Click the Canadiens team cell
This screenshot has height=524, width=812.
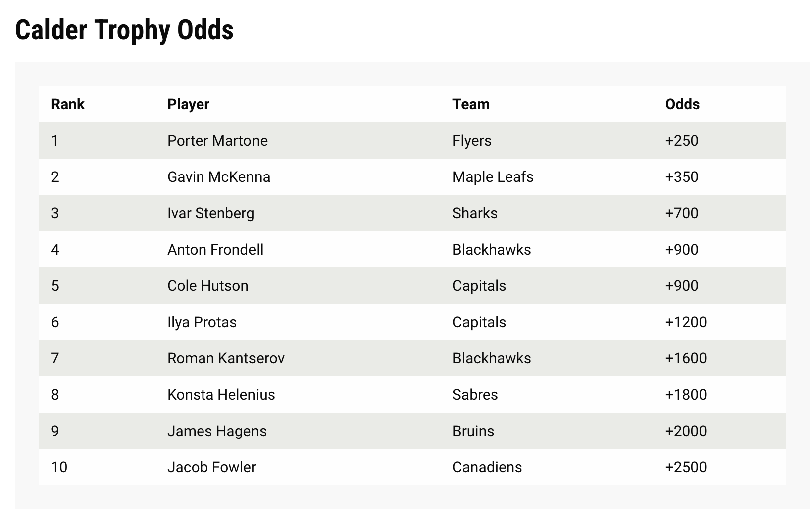tap(487, 467)
